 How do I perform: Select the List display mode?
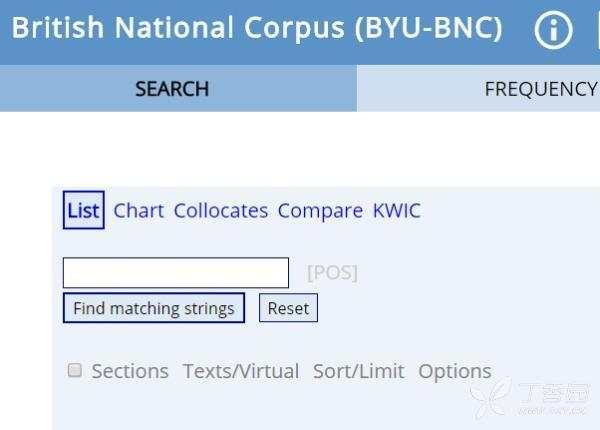[83, 211]
